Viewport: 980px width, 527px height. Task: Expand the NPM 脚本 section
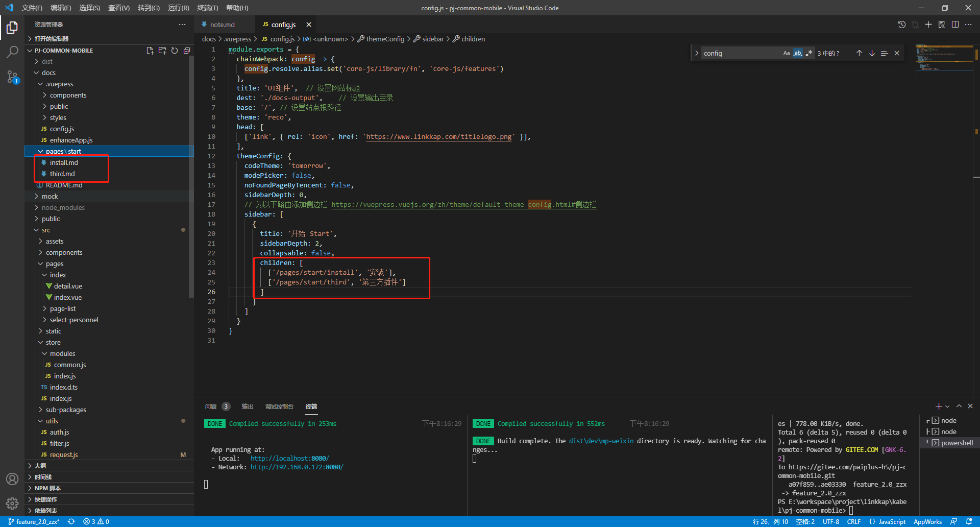tap(47, 488)
